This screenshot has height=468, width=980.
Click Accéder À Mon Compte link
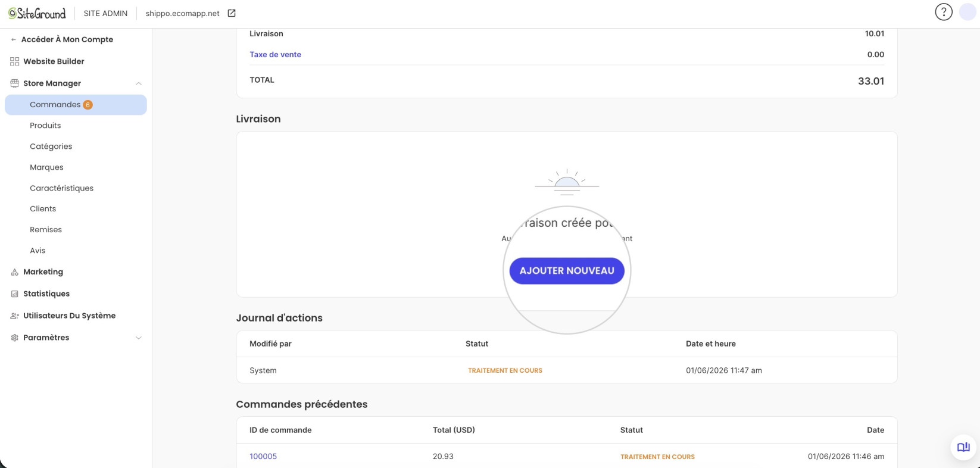(x=67, y=40)
